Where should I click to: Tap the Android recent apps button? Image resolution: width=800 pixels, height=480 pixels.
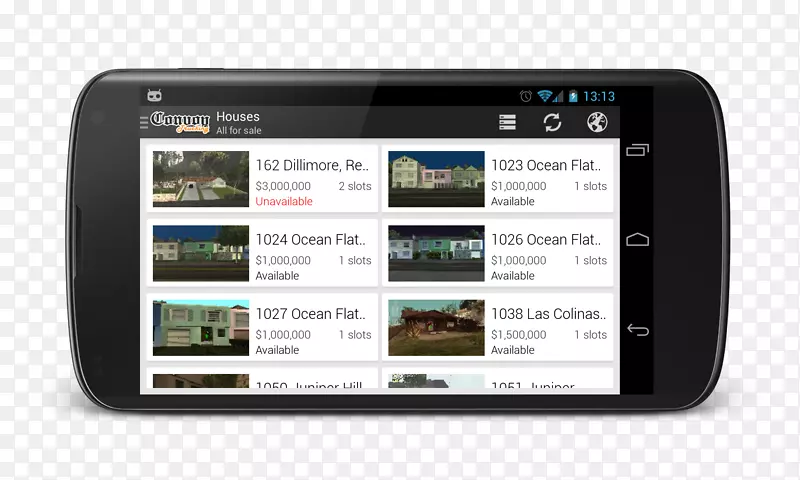[x=637, y=150]
